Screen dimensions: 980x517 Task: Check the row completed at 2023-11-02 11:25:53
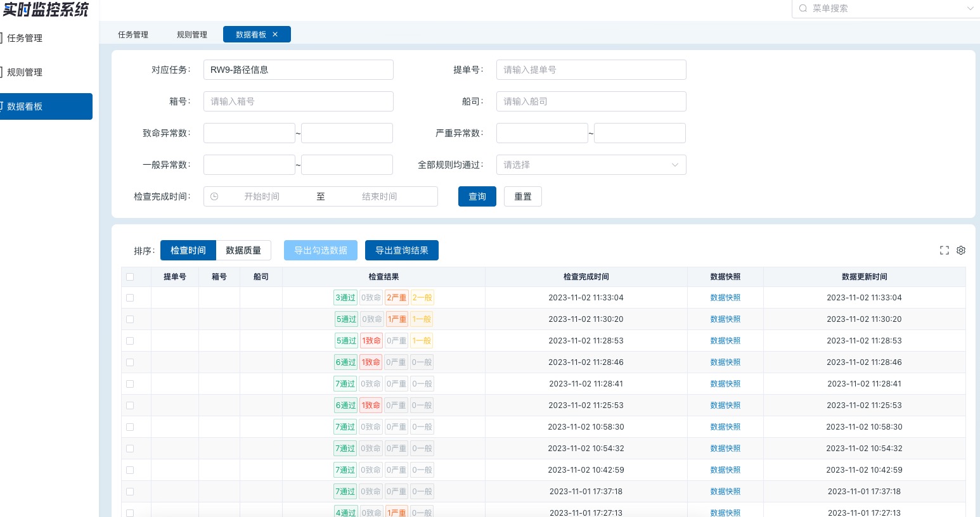click(130, 405)
